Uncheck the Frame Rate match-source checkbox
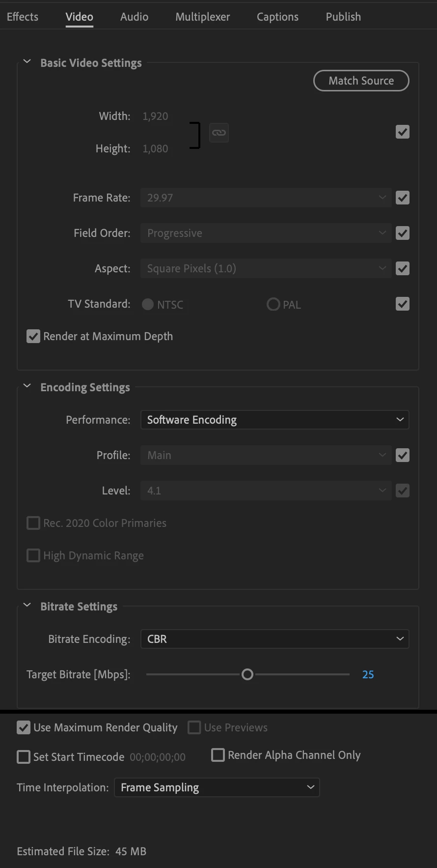The image size is (437, 868). pyautogui.click(x=403, y=198)
